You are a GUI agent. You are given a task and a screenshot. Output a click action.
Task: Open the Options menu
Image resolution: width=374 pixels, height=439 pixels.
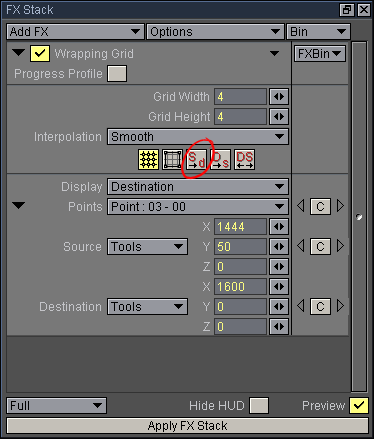tap(215, 32)
